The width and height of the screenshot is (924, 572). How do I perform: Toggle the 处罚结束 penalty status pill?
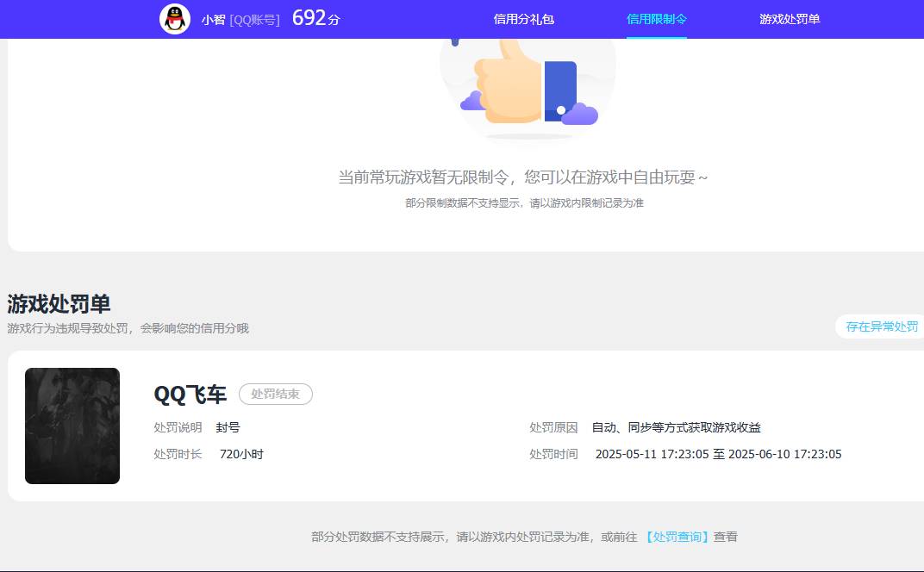(275, 395)
